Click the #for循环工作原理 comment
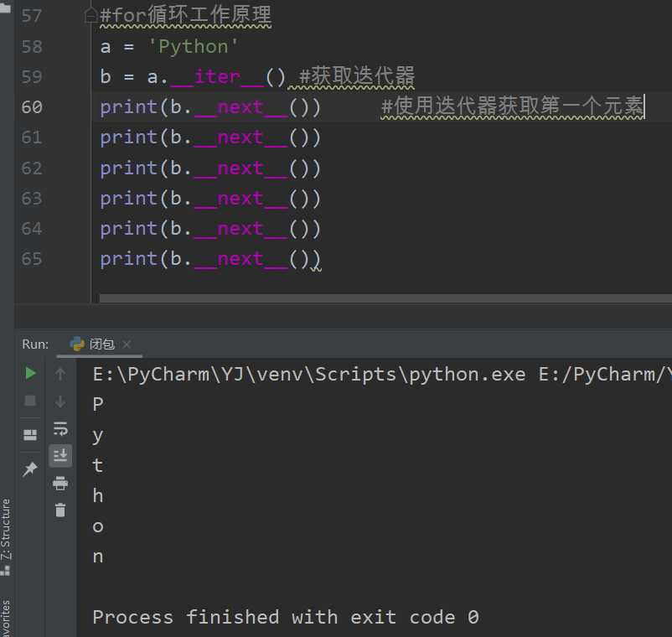 (x=185, y=15)
